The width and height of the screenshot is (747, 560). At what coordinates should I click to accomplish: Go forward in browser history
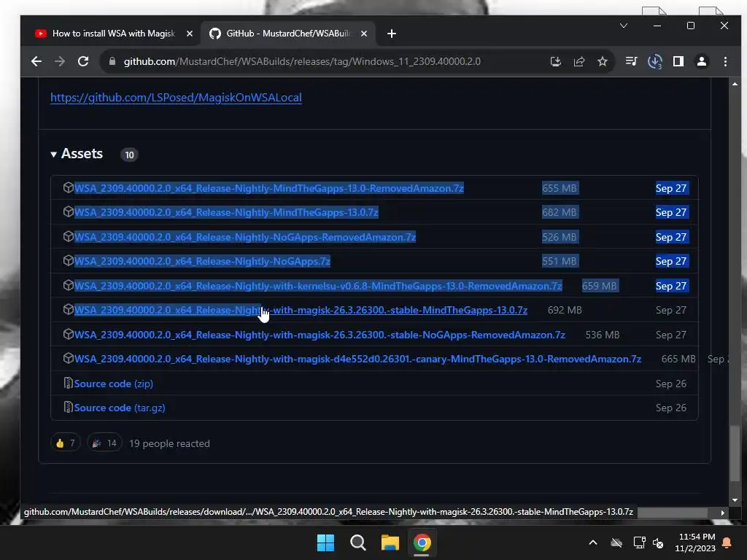click(60, 61)
